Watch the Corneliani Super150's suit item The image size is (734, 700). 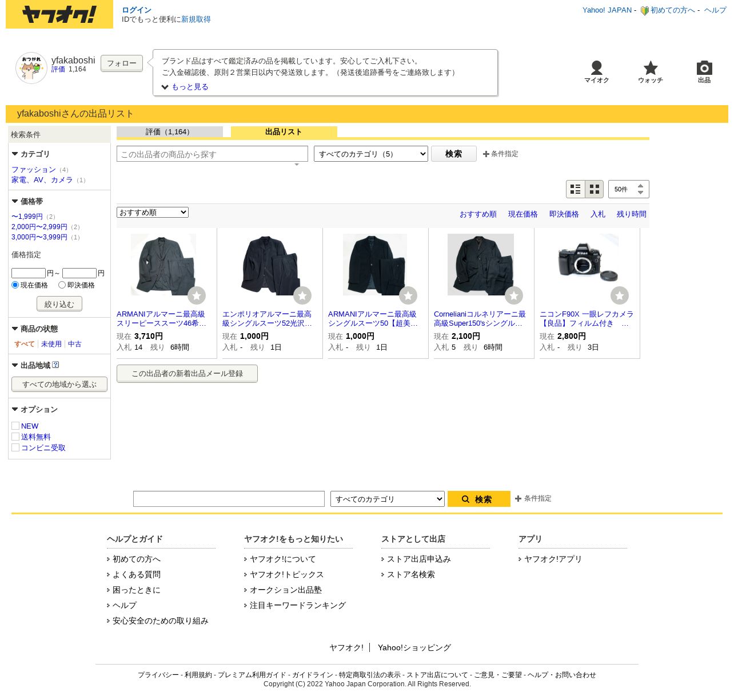514,295
